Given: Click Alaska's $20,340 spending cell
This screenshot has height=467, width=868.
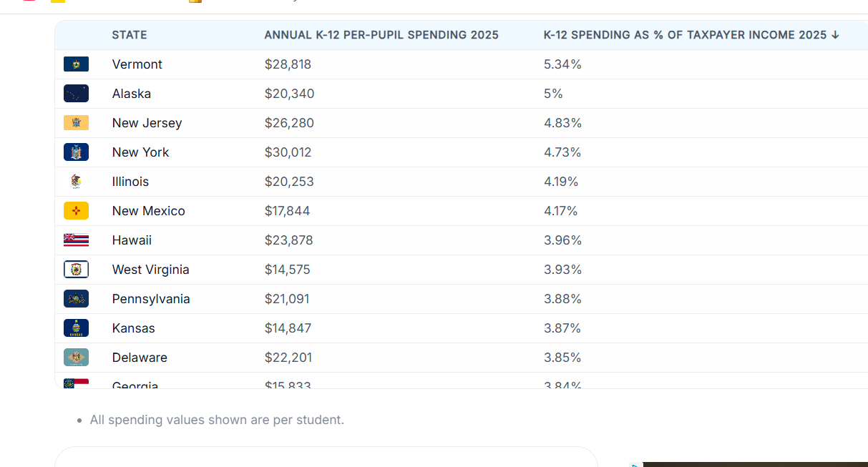Looking at the screenshot, I should pyautogui.click(x=290, y=94).
